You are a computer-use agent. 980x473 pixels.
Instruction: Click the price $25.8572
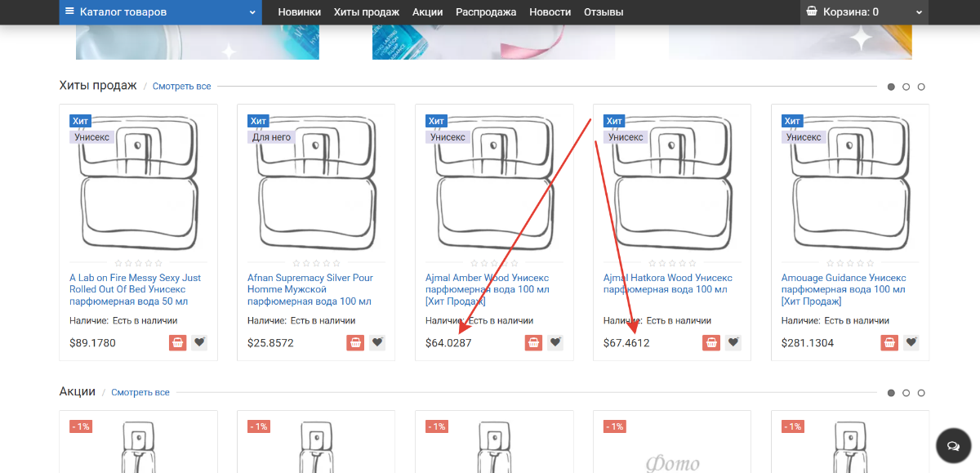coord(270,343)
